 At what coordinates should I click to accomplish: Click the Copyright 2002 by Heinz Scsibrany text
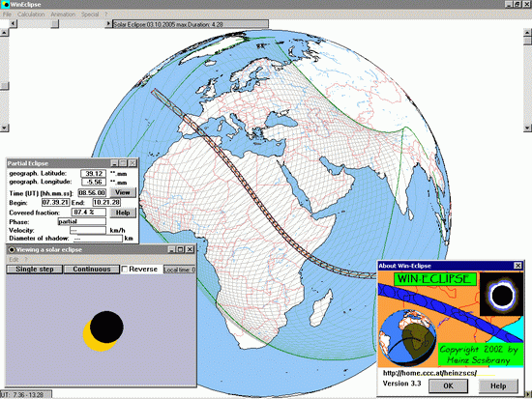click(x=480, y=355)
